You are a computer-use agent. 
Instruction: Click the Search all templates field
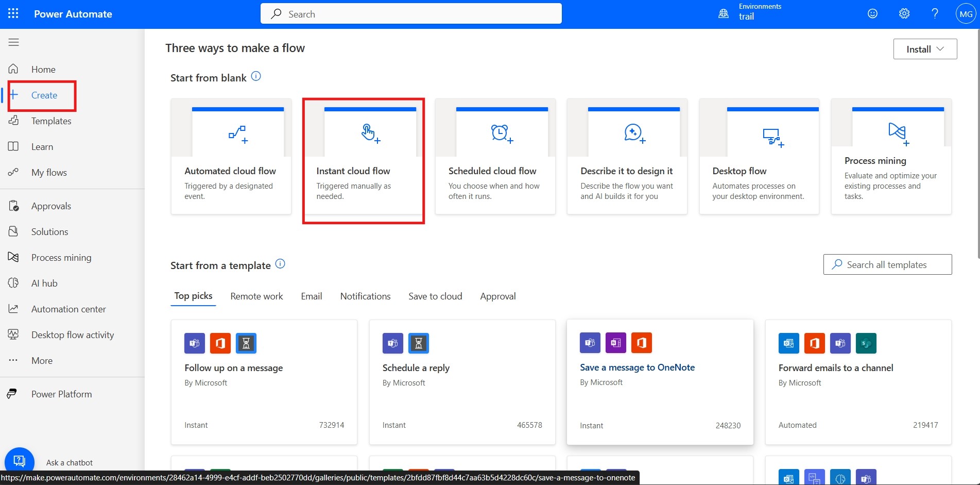click(887, 264)
